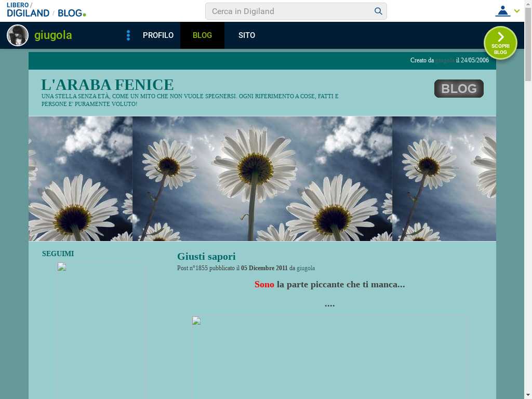Open the Giusti sapori post title
The height and width of the screenshot is (399, 532).
(x=206, y=256)
